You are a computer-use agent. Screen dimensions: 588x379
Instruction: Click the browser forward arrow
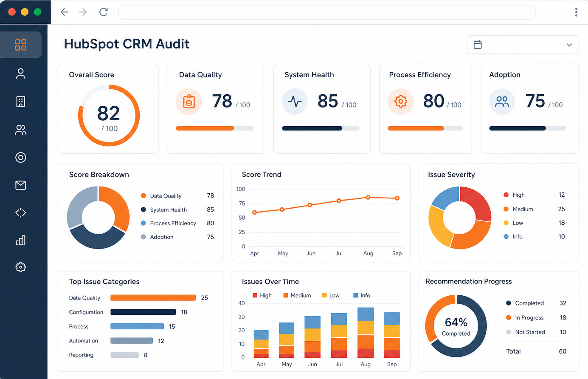(83, 12)
